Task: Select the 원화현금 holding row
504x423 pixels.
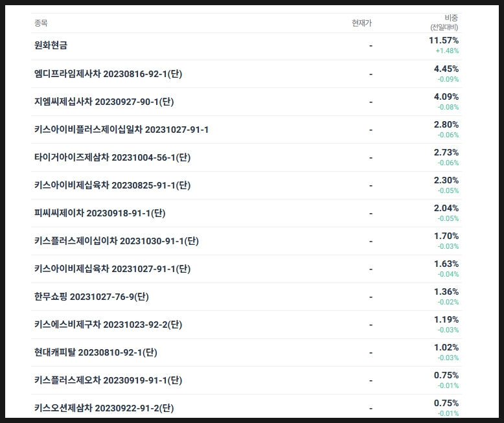Action: (x=247, y=46)
